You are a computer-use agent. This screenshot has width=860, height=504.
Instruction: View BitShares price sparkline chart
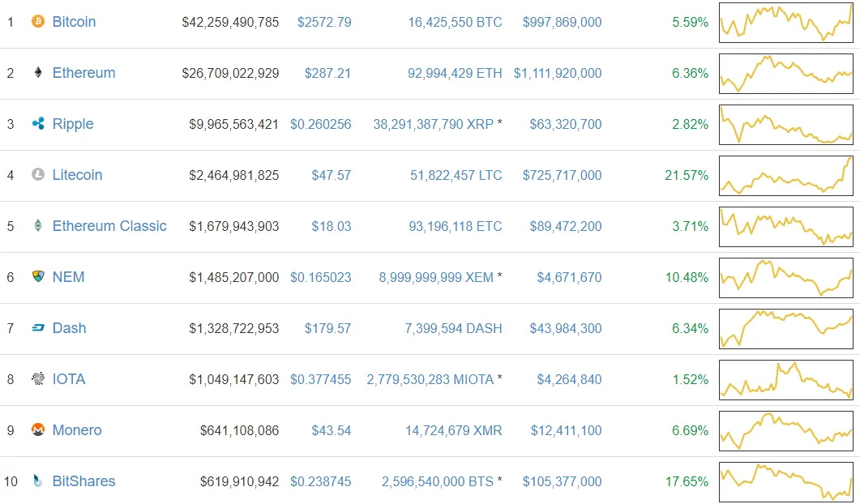(x=786, y=481)
